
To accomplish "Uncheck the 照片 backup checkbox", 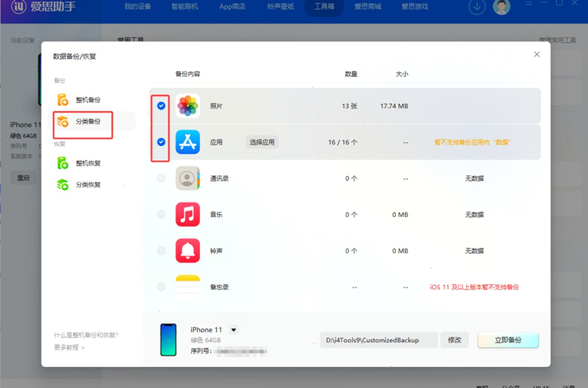I will coord(161,106).
